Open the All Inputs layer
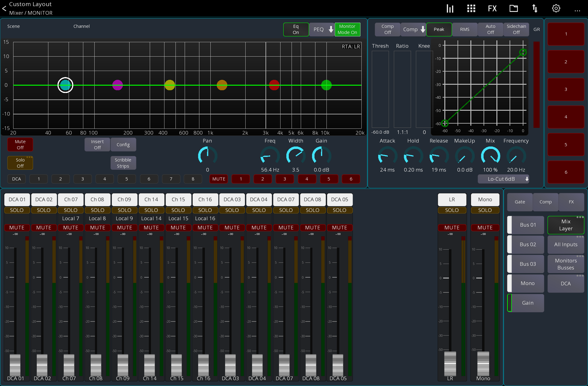 [x=566, y=244]
